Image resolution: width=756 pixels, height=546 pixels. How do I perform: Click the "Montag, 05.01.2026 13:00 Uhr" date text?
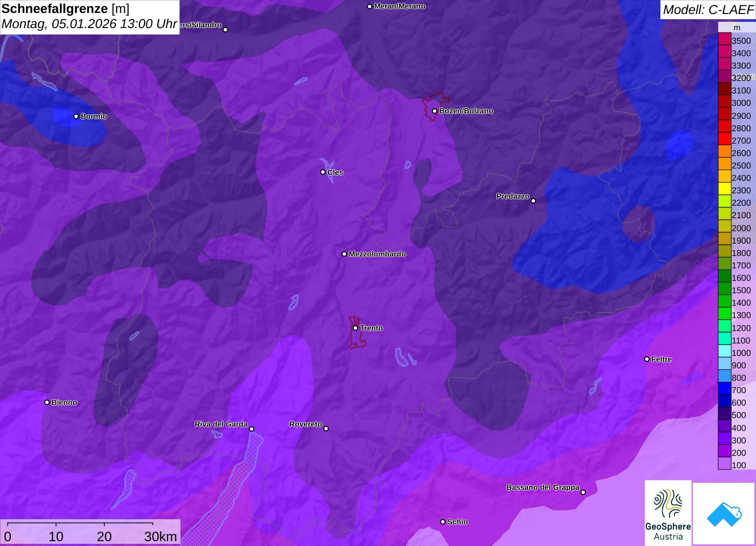90,24
